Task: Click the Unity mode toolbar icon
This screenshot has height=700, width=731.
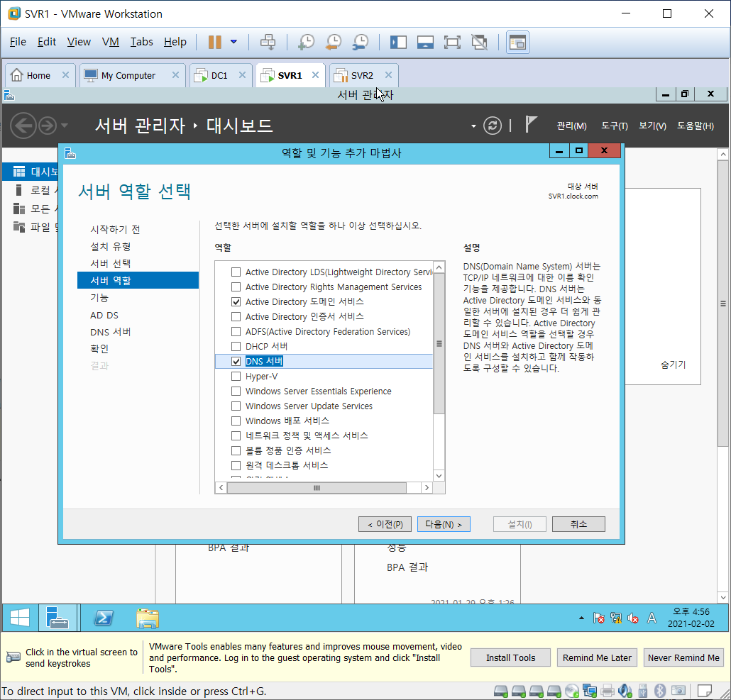Action: 479,43
